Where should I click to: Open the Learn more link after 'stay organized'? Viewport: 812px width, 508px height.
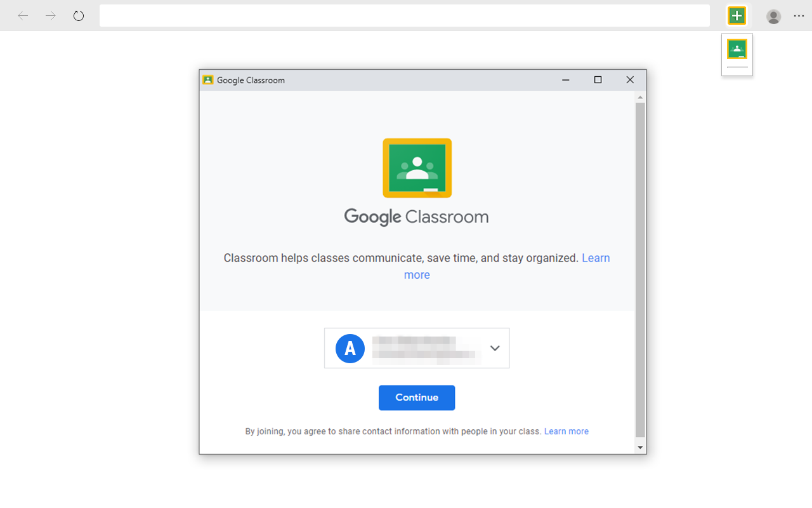(596, 258)
